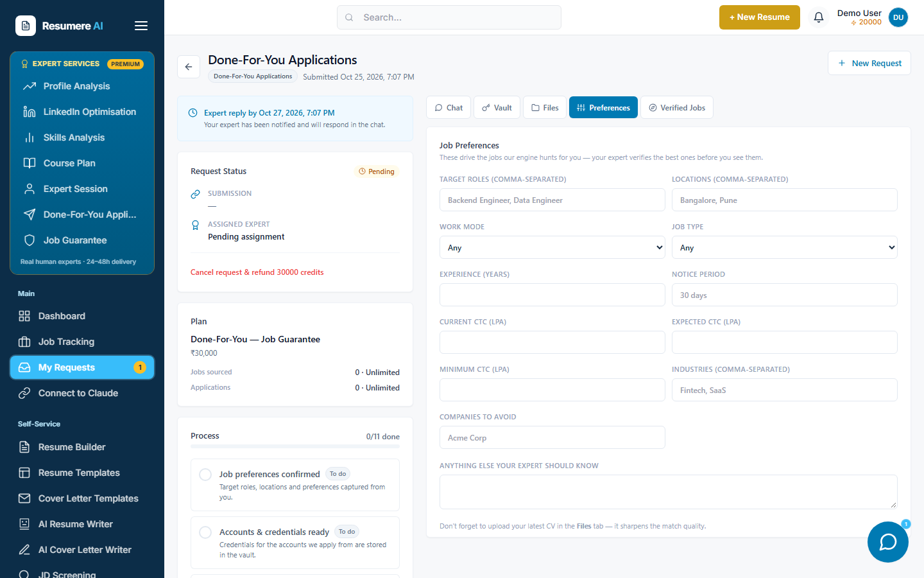This screenshot has height=578, width=924.
Task: Click 'Pending assignment' text
Action: (246, 237)
